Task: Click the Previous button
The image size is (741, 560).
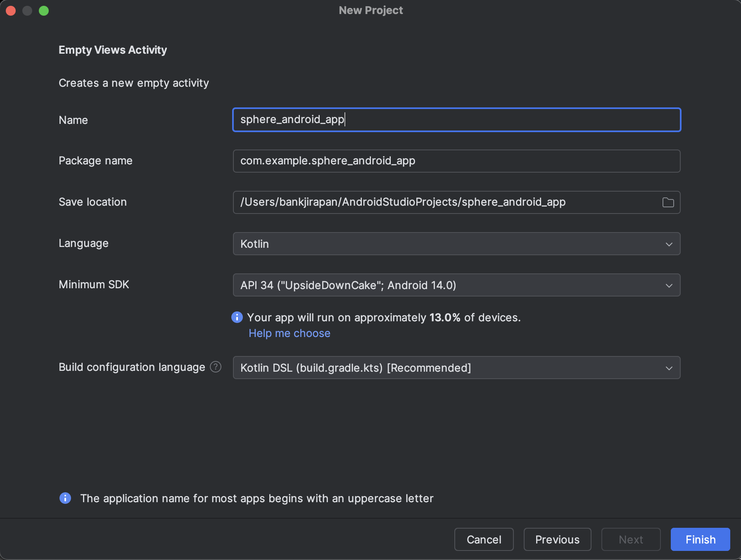Action: coord(557,539)
